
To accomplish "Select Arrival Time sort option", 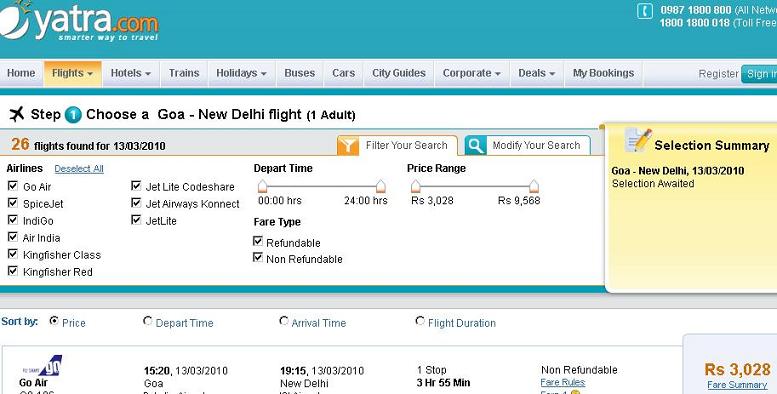I will 283,321.
